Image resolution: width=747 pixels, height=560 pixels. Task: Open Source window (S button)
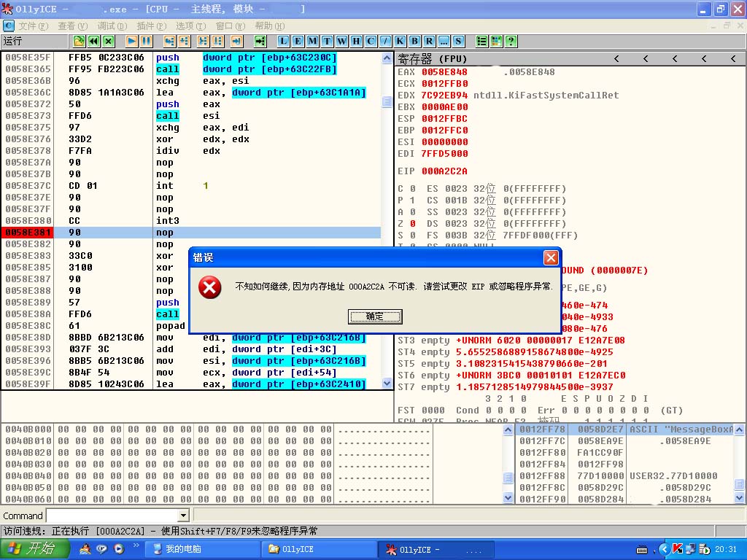click(458, 42)
